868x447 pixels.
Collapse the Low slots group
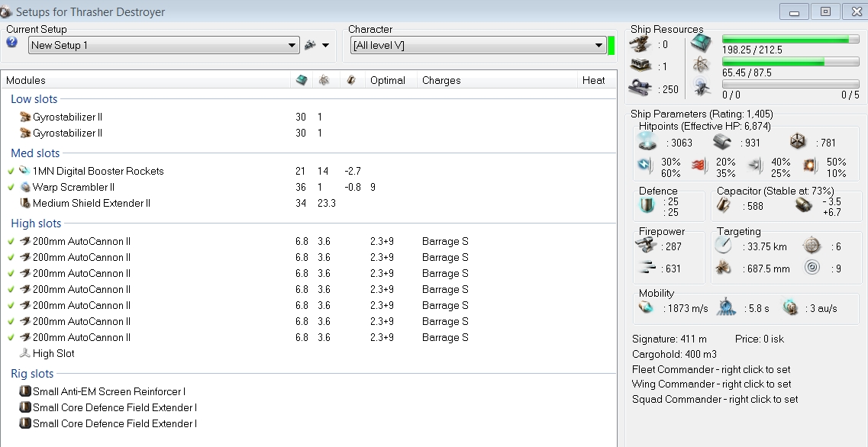34,99
